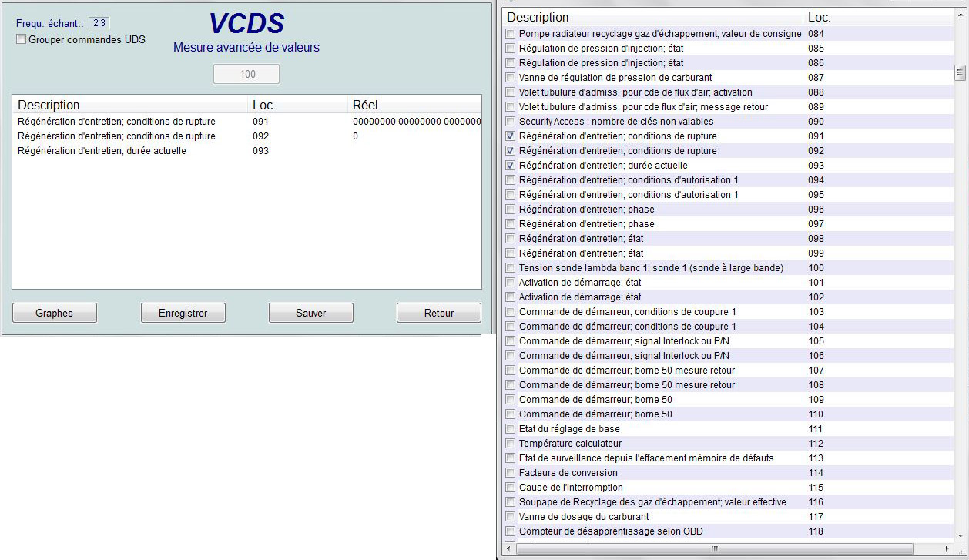Click the Réel column header
The height and width of the screenshot is (560, 969).
365,105
